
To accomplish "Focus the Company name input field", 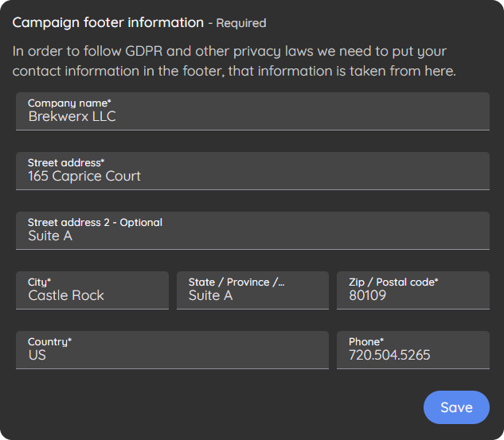I will click(252, 111).
